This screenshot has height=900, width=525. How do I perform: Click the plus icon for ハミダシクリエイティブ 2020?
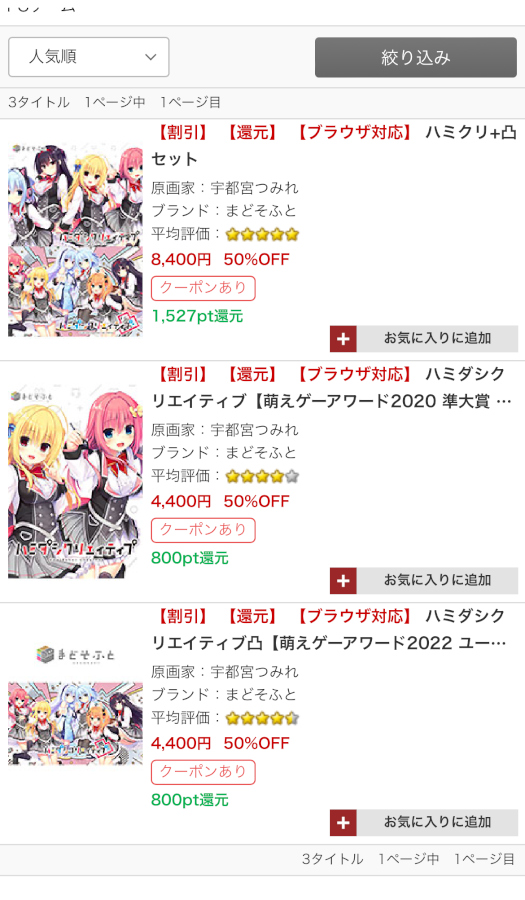[343, 580]
